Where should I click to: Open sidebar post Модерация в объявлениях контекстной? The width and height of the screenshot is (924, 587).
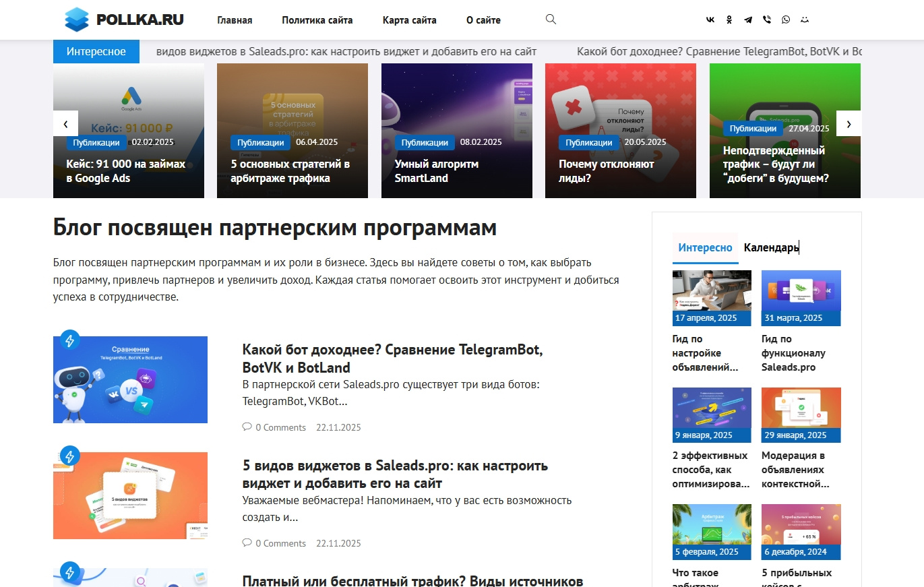point(796,470)
